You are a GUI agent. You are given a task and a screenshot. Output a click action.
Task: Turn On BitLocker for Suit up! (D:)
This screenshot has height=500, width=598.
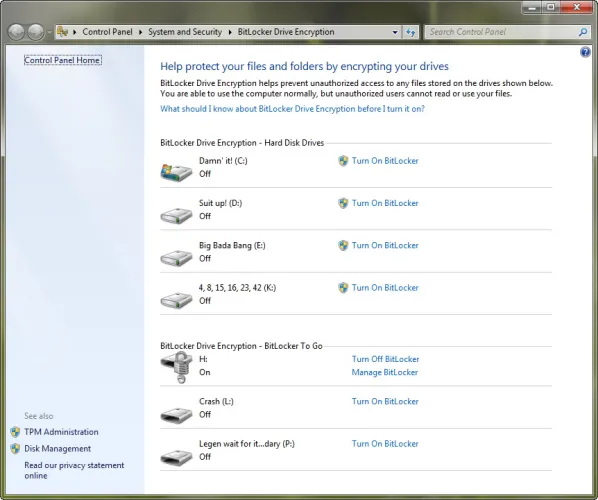385,203
